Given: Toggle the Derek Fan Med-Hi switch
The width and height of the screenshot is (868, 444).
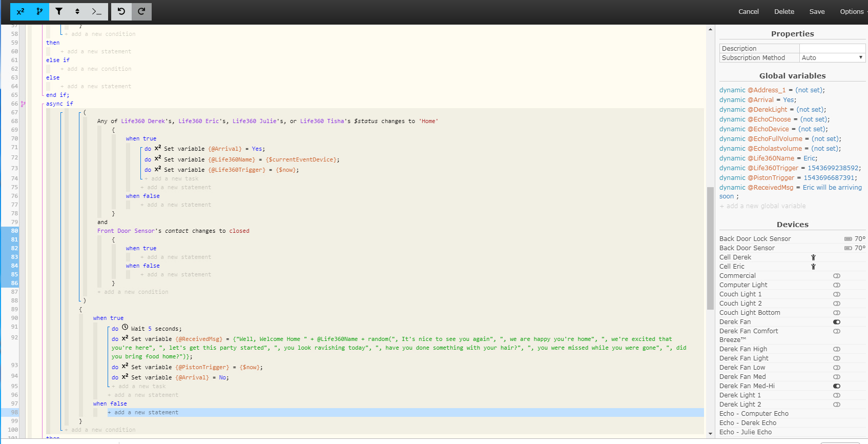Looking at the screenshot, I should tap(837, 386).
